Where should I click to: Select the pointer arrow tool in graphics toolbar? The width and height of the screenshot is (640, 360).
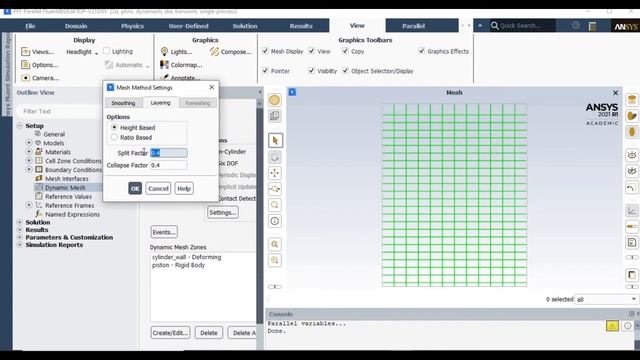click(x=275, y=140)
